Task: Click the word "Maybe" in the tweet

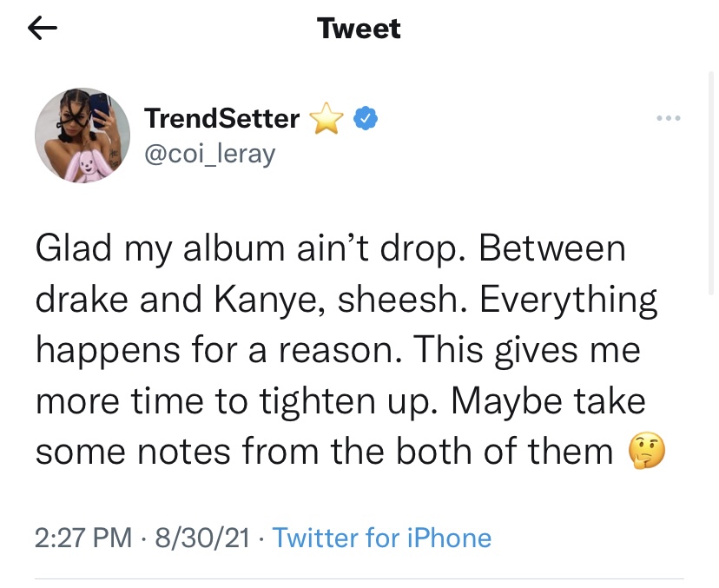Action: (x=506, y=402)
